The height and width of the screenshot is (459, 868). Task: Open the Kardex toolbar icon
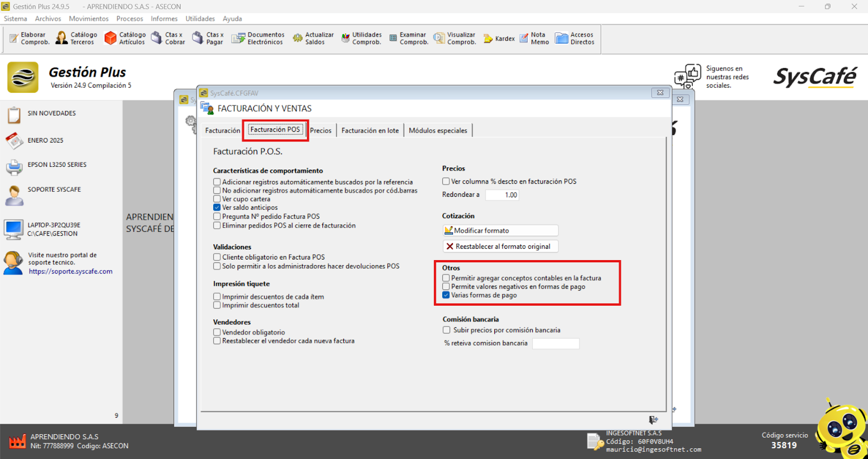(x=488, y=38)
